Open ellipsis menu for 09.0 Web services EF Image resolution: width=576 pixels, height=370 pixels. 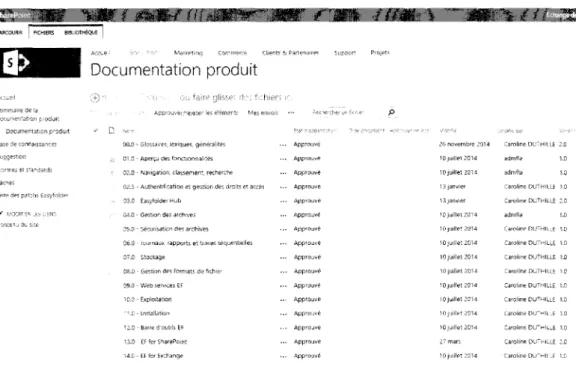[x=283, y=286]
